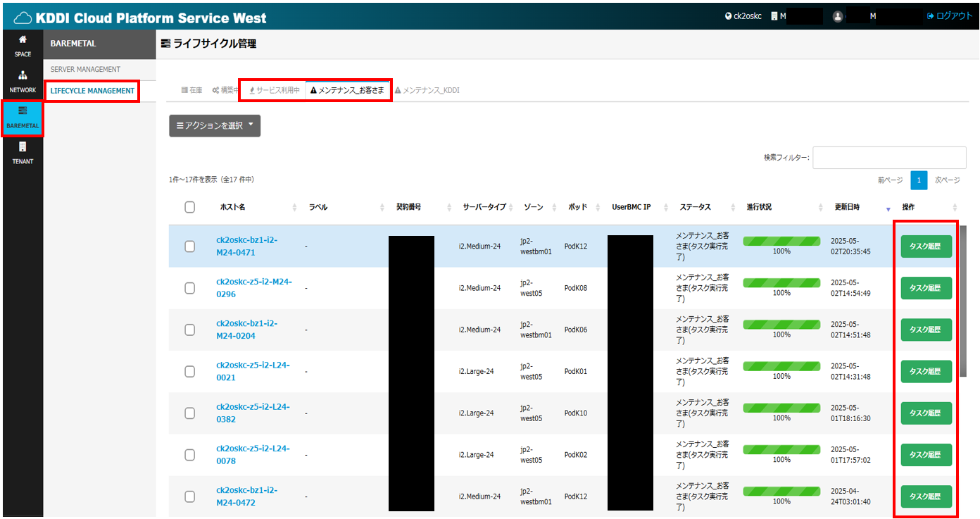Click PodK10 cell in pod column
The height and width of the screenshot is (519, 980).
[x=576, y=413]
